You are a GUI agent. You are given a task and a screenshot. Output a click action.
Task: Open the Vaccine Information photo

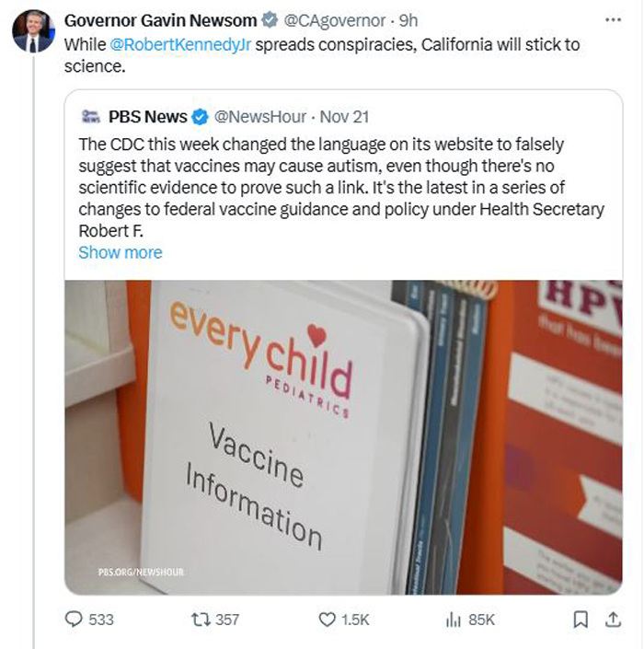343,436
